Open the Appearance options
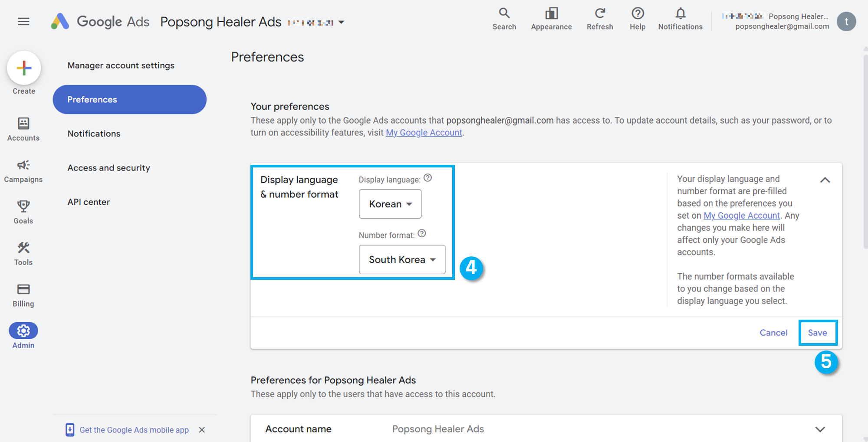 [x=551, y=19]
